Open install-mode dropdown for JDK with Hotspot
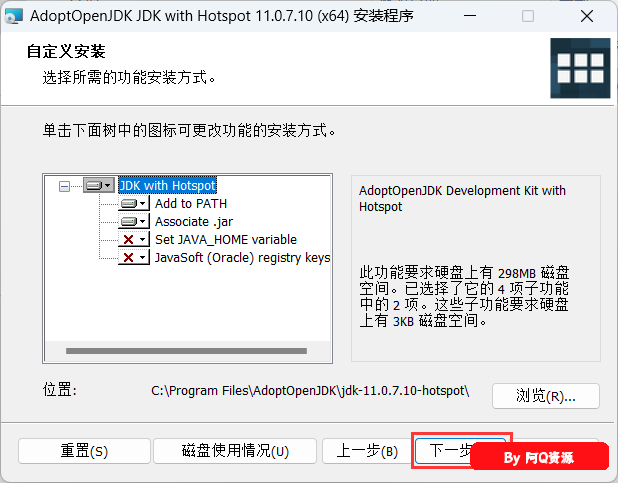This screenshot has width=618, height=483. [99, 185]
